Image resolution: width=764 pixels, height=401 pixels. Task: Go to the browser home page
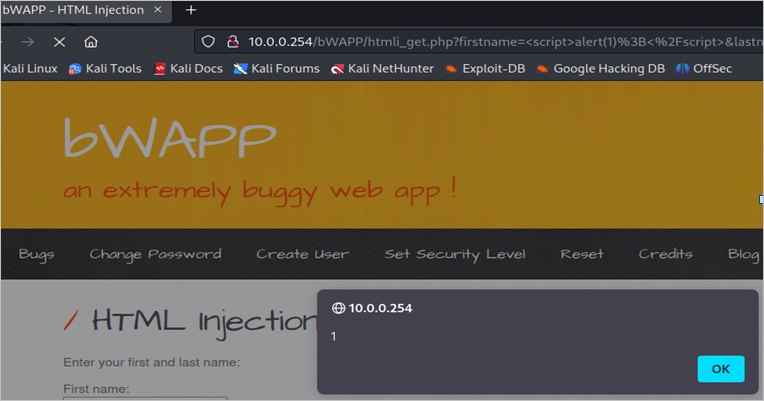pos(91,42)
